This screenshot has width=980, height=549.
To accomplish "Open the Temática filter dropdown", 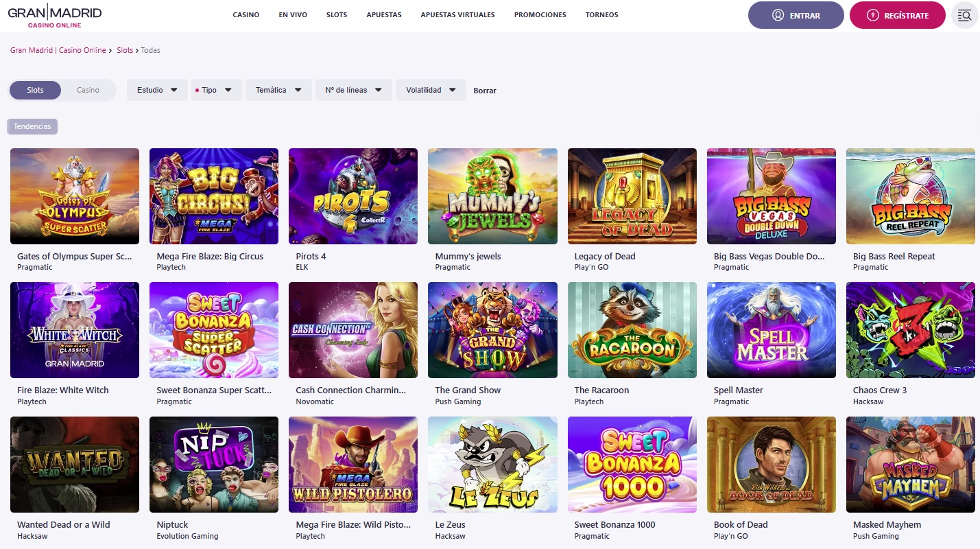I will [278, 89].
